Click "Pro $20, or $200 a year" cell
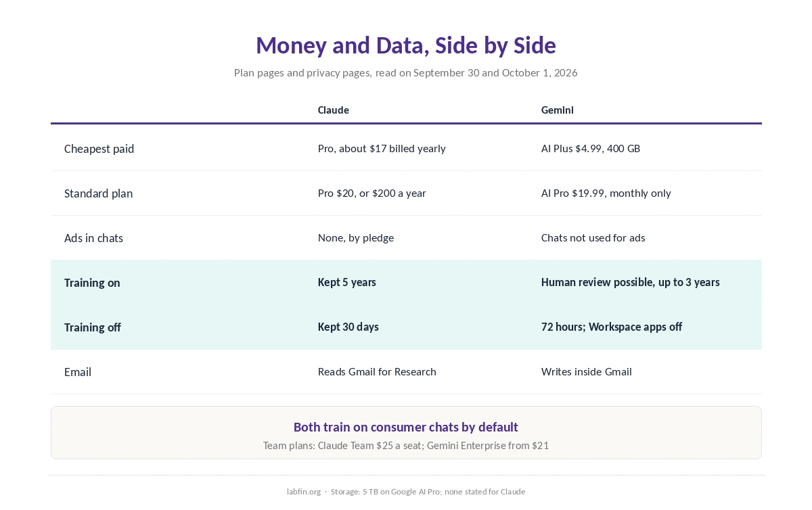 coord(372,193)
